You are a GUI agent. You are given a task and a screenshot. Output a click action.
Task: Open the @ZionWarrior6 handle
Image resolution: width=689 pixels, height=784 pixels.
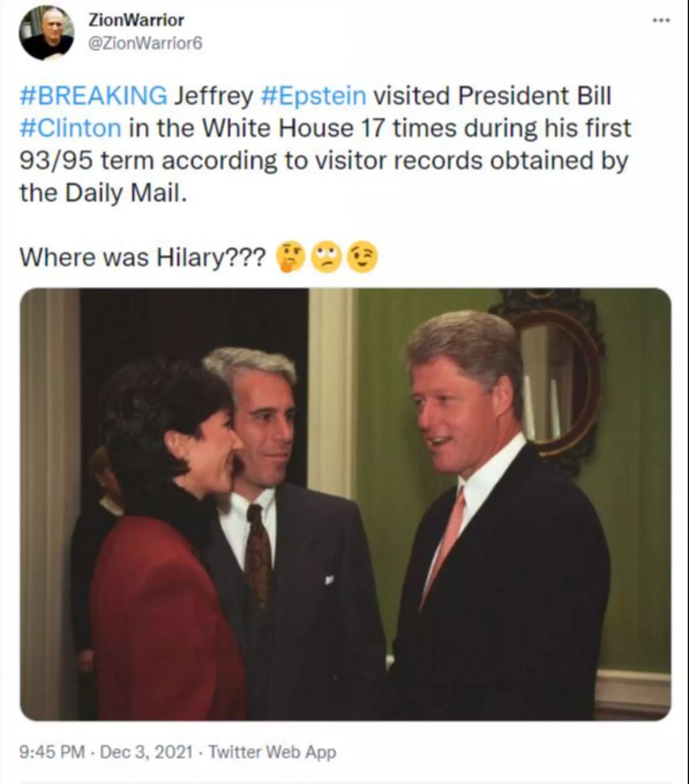(145, 44)
